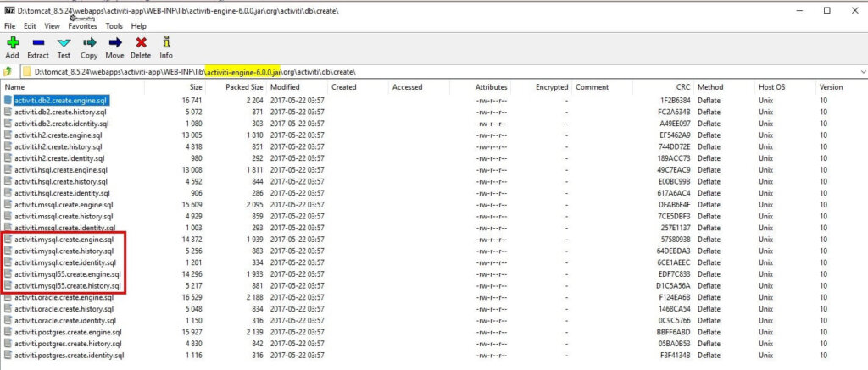Sort by the Modified column header
Image resolution: width=868 pixels, height=370 pixels.
coord(285,87)
